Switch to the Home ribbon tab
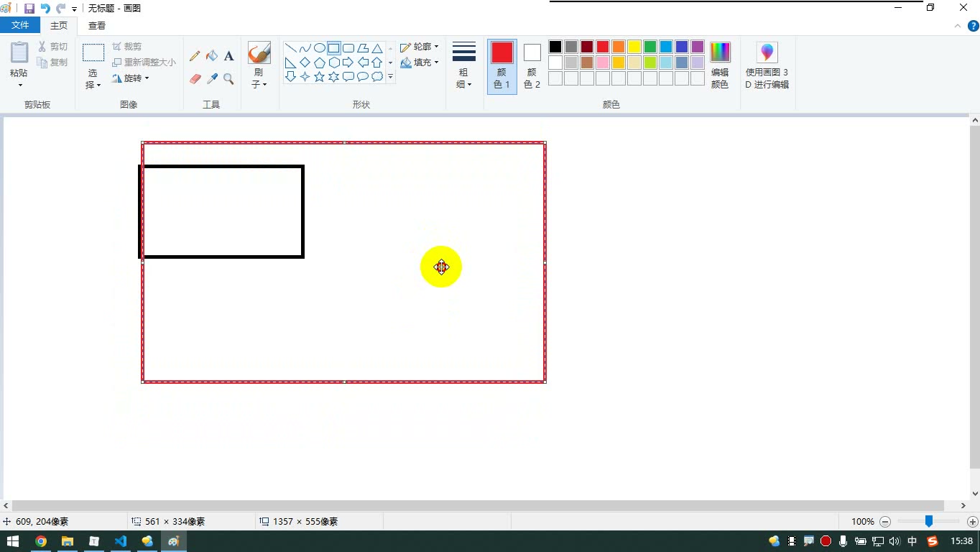980x552 pixels. (x=59, y=25)
